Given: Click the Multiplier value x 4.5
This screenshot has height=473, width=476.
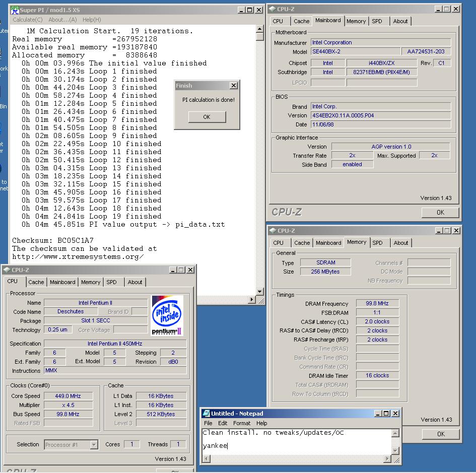Looking at the screenshot, I should point(68,406).
